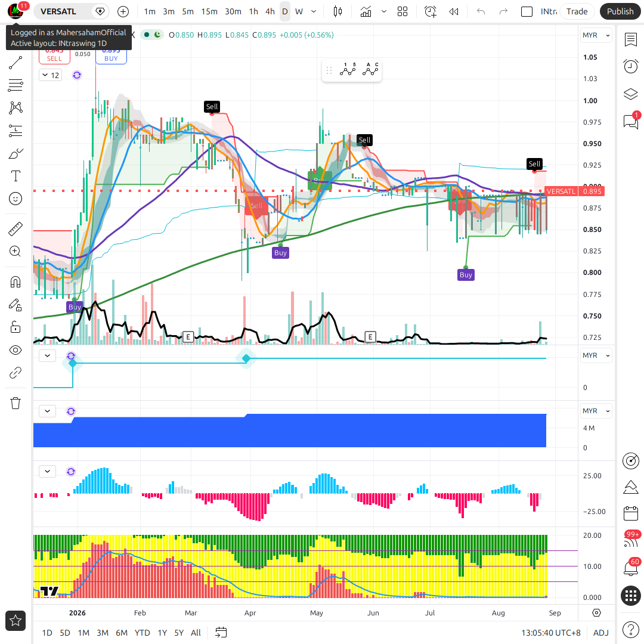Image resolution: width=644 pixels, height=644 pixels.
Task: Select the patterns drawing tool
Action: point(15,108)
